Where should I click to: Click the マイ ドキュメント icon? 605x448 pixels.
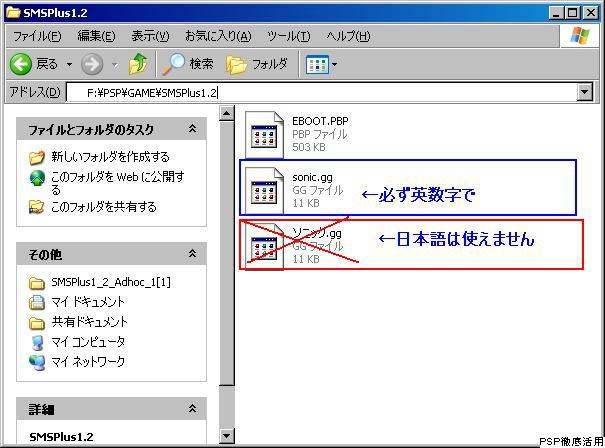[x=37, y=302]
